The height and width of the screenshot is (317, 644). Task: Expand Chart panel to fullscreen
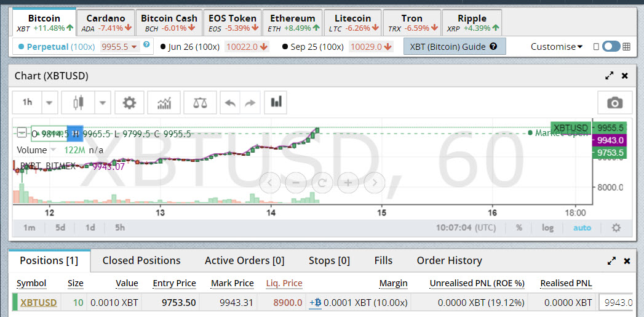click(x=610, y=76)
